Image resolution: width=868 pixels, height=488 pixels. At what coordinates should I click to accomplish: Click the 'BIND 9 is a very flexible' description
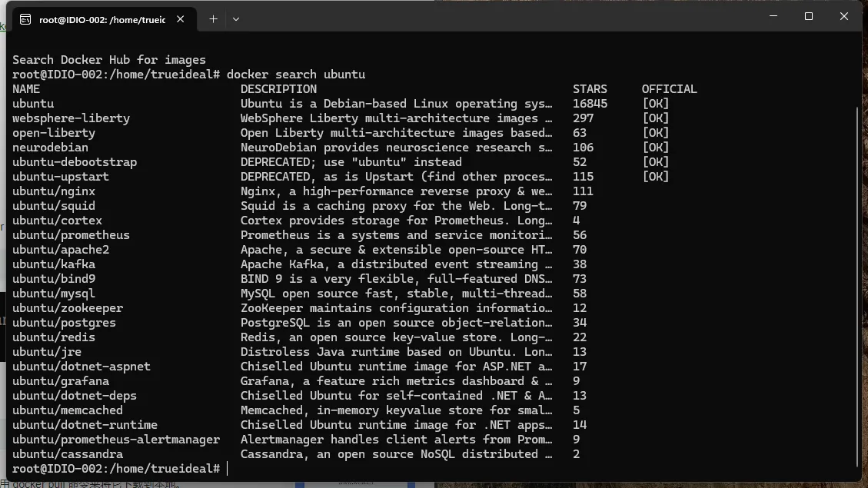(397, 279)
